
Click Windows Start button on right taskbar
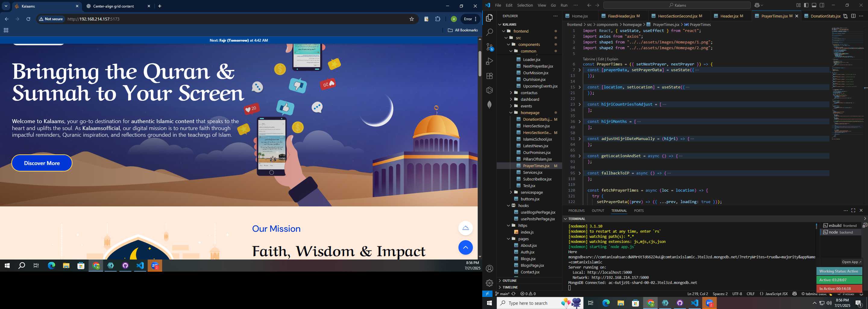click(489, 303)
